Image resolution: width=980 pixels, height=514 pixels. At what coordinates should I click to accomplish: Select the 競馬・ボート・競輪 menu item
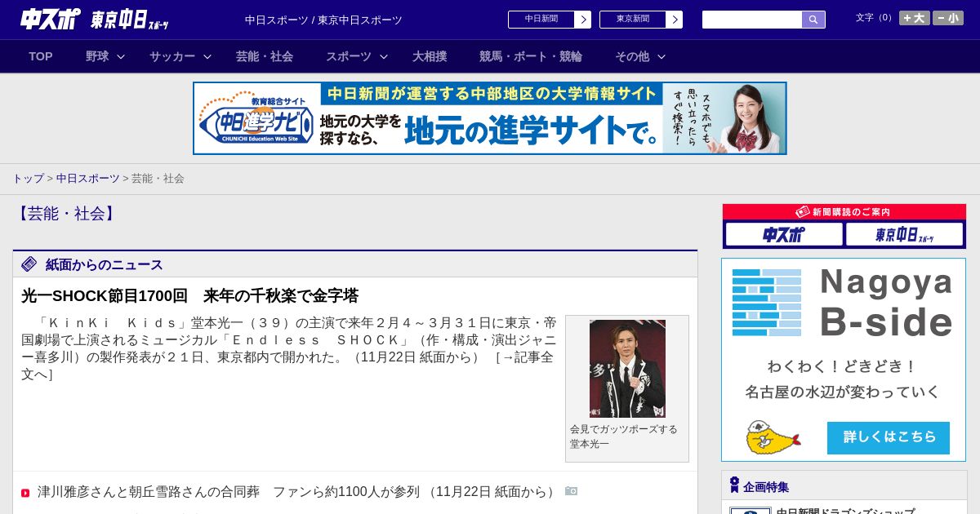531,56
